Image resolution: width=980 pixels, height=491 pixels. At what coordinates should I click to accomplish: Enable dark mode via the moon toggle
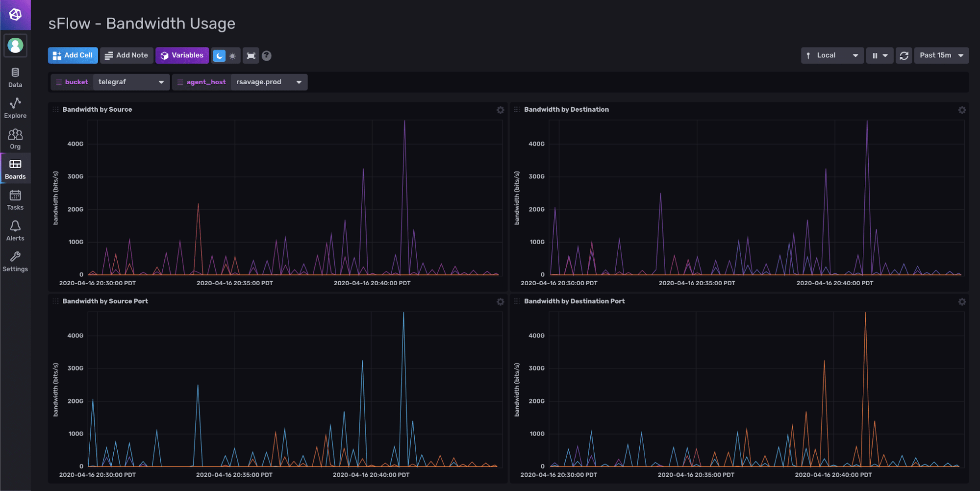219,55
